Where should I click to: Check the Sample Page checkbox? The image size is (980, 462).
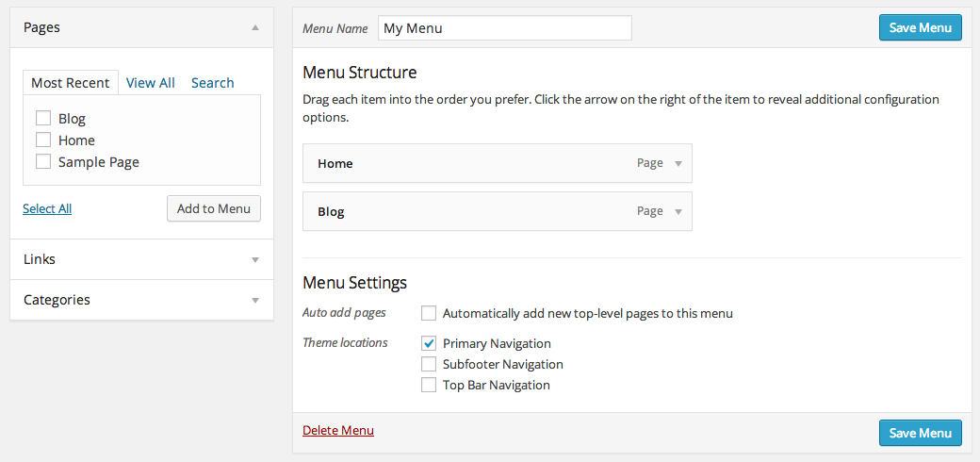tap(43, 162)
